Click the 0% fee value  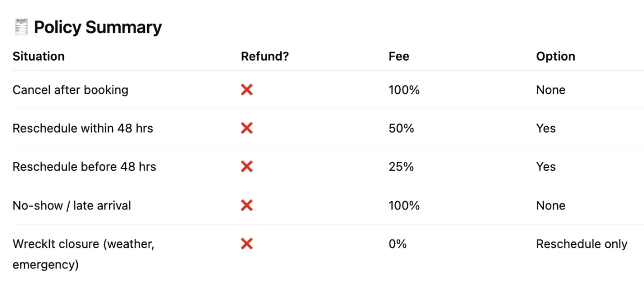398,244
